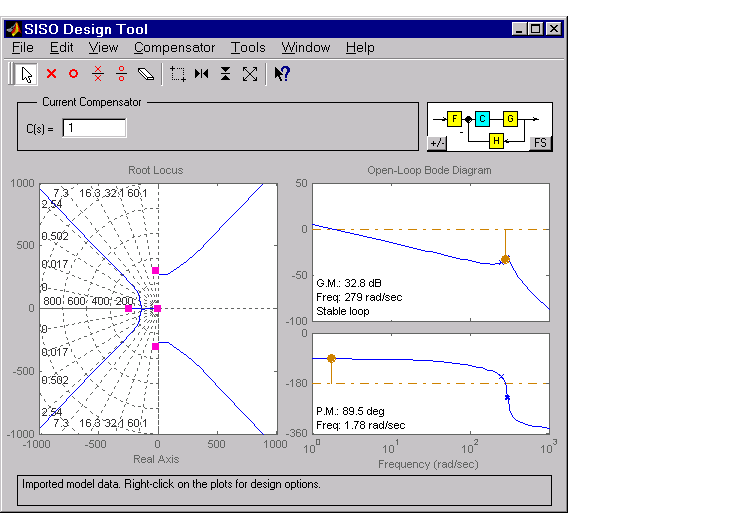
Task: Activate the vertical zoom tool
Action: point(226,73)
